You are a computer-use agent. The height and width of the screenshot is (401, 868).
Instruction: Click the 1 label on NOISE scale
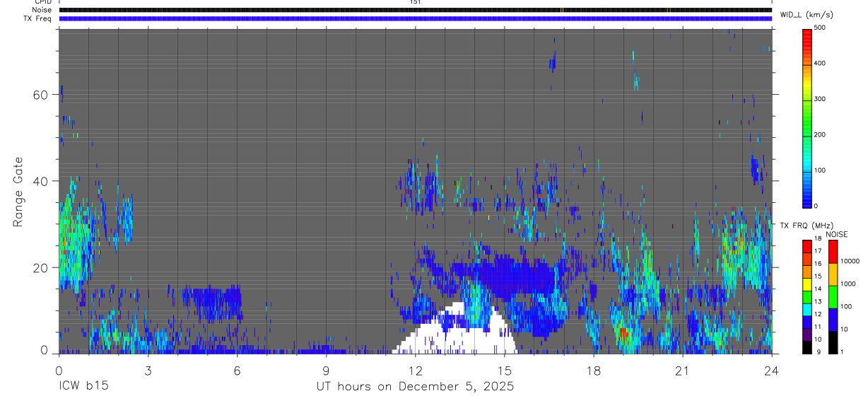[x=843, y=351]
